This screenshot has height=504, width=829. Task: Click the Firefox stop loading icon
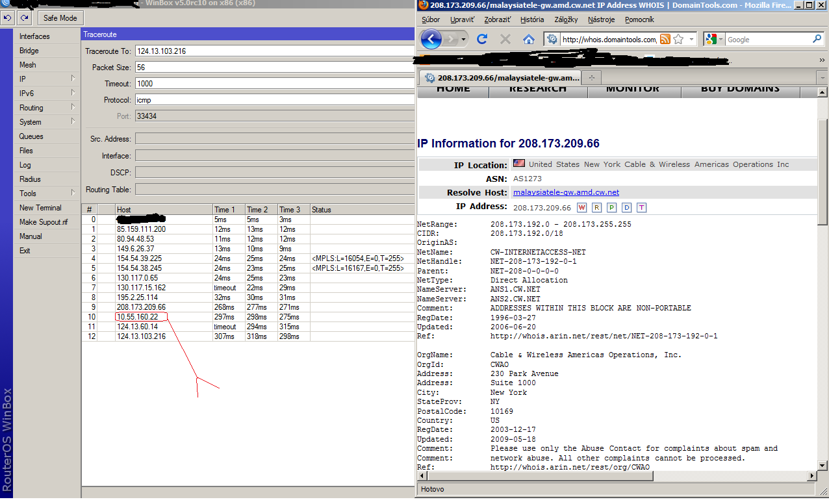tap(505, 40)
